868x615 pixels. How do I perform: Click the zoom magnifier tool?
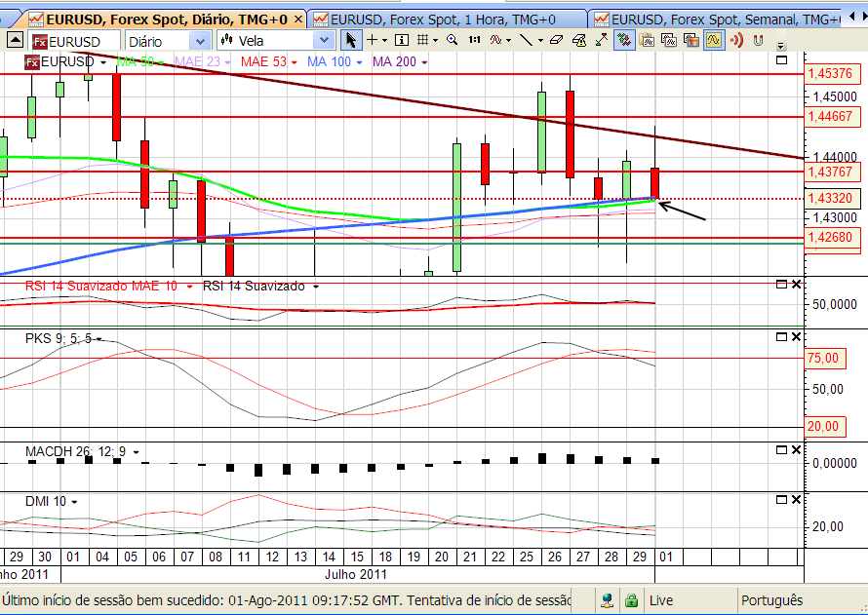(452, 40)
